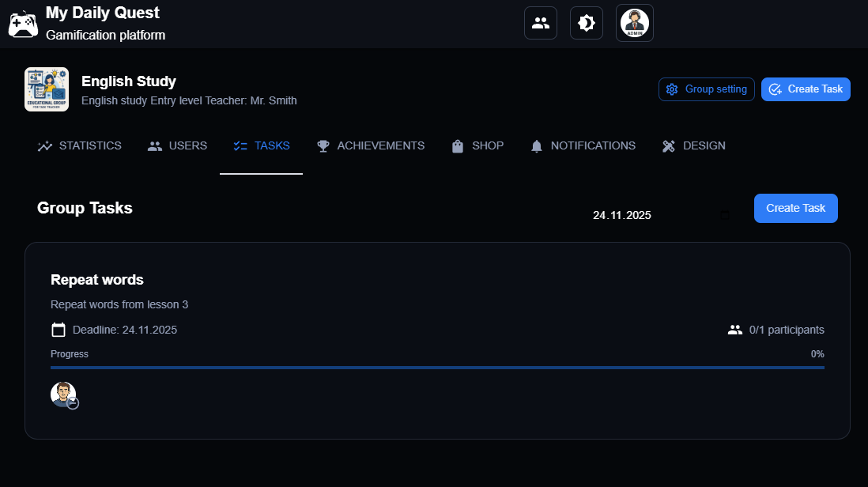This screenshot has height=487, width=868.
Task: Open Group setting
Action: coord(706,89)
